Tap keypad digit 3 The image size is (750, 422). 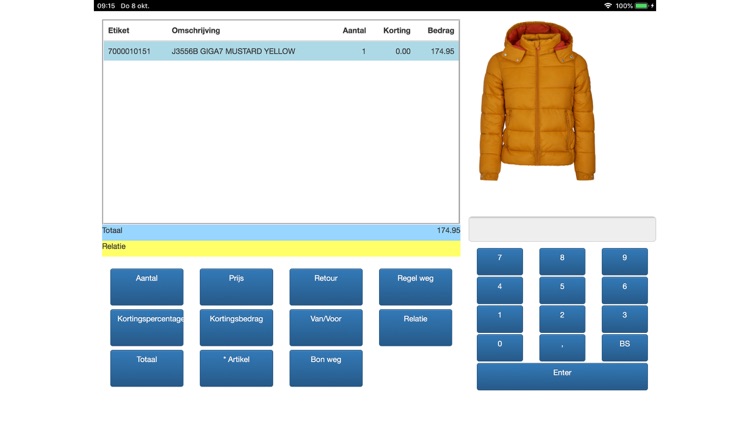click(x=625, y=319)
